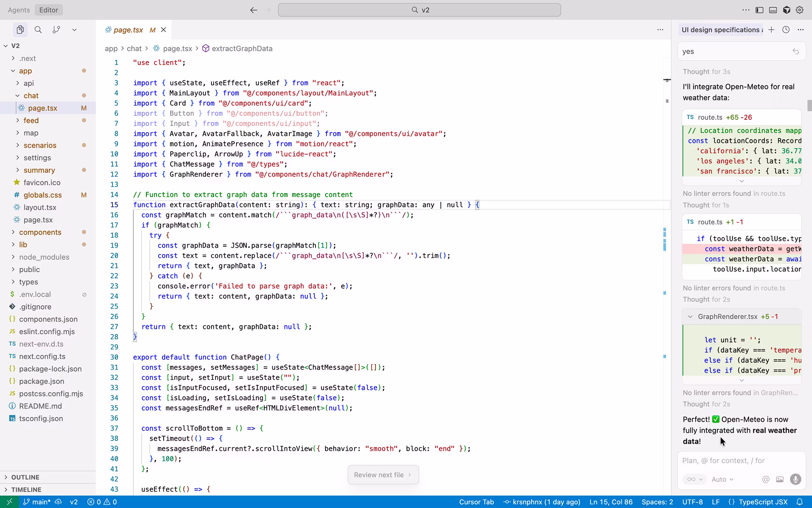
Task: Expand the components folder
Action: 40,232
